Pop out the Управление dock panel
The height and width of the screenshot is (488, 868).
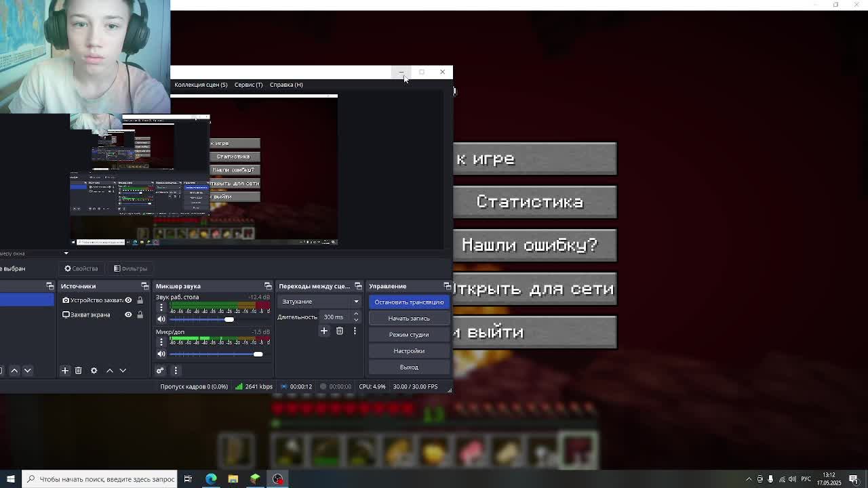(x=447, y=286)
